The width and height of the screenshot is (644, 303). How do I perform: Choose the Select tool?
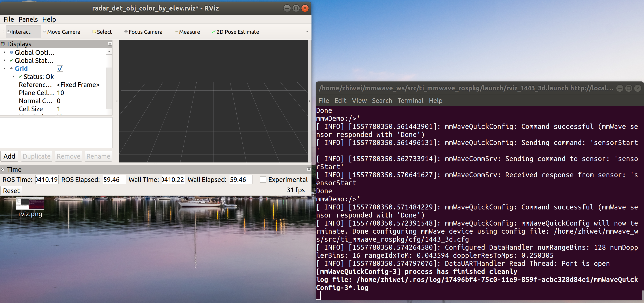pyautogui.click(x=102, y=32)
